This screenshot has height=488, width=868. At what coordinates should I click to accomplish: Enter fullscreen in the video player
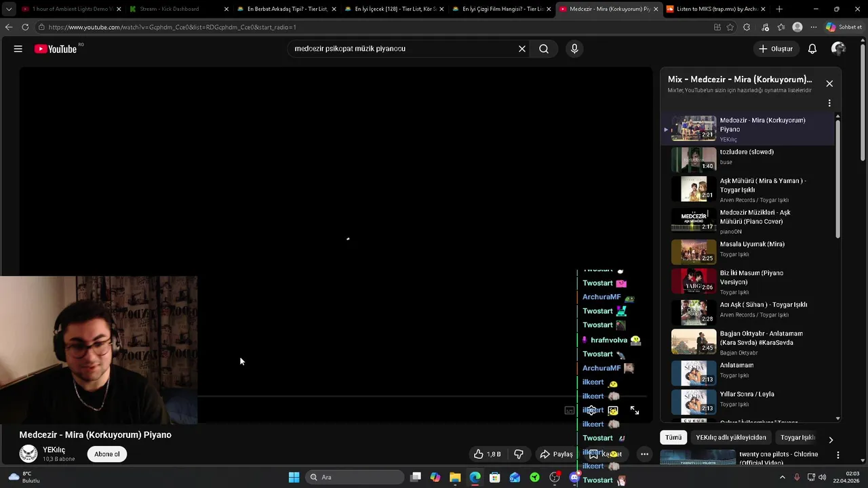coord(635,410)
